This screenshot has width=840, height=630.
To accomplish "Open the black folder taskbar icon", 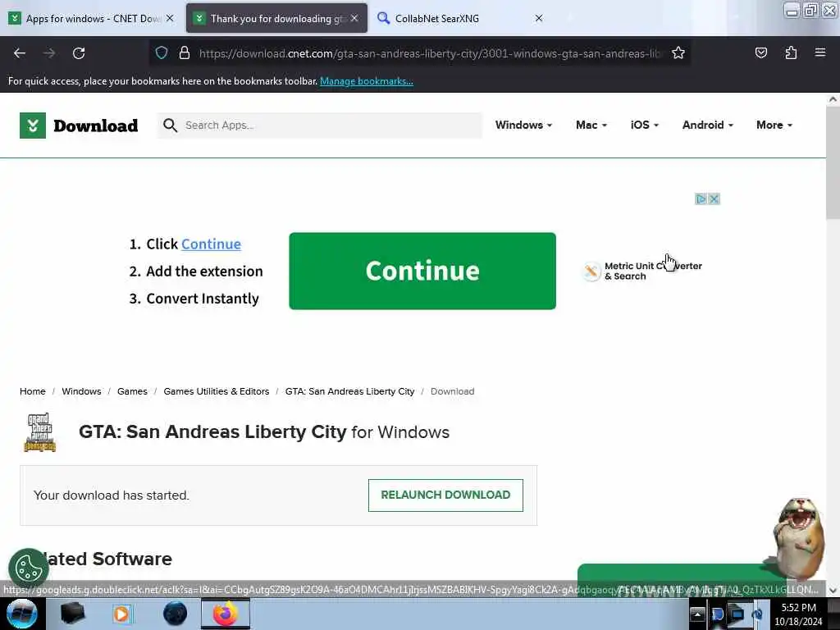I will click(72, 614).
